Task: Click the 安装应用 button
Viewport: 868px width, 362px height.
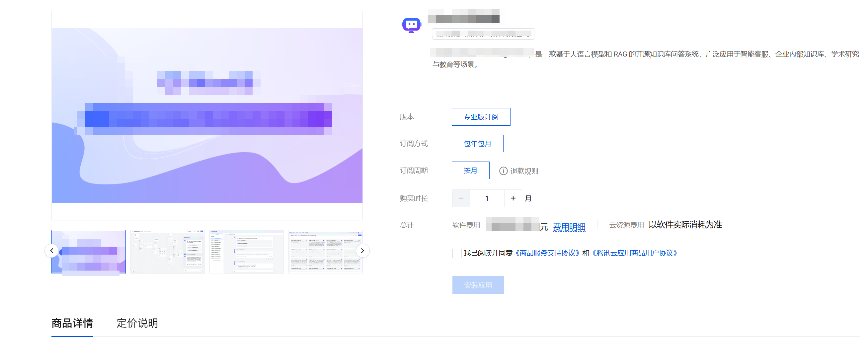Action: 478,285
